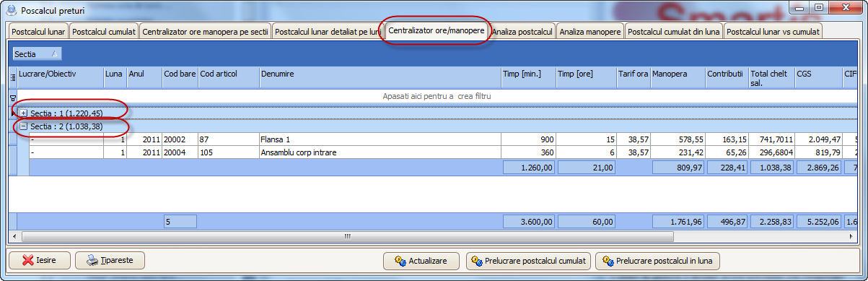Collapse the Sectia : 2 group
Screen dimensions: 868x281
click(23, 126)
